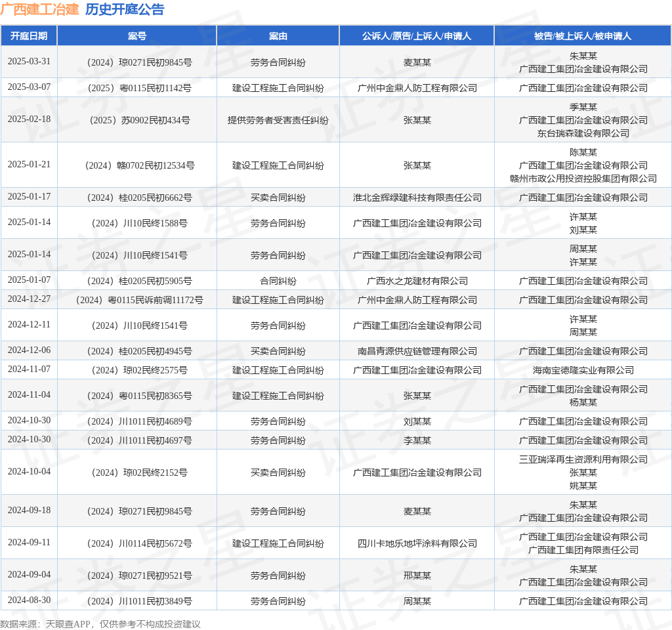Select the date 2024-08-30
This screenshot has width=672, height=630.
click(29, 600)
